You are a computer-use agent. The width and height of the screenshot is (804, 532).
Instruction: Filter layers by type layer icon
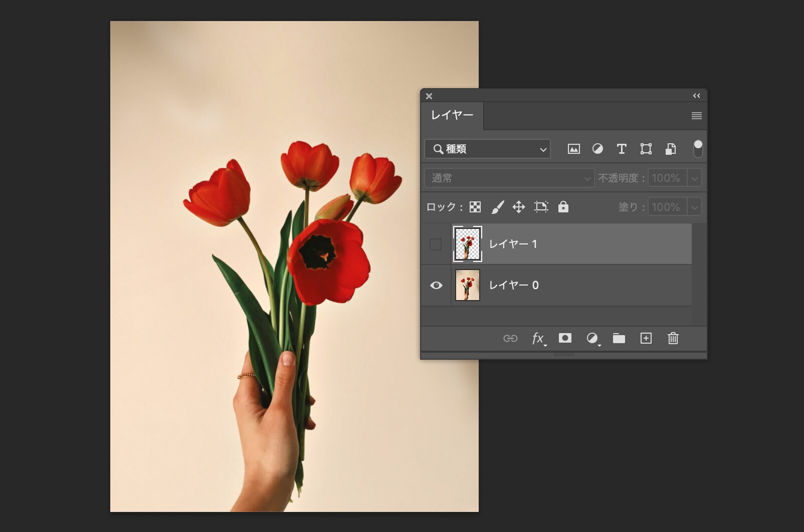click(622, 149)
